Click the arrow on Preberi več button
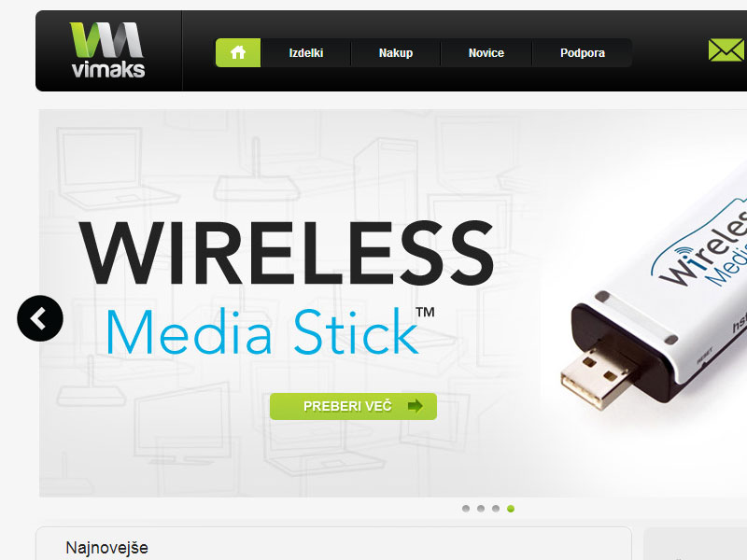 (416, 406)
